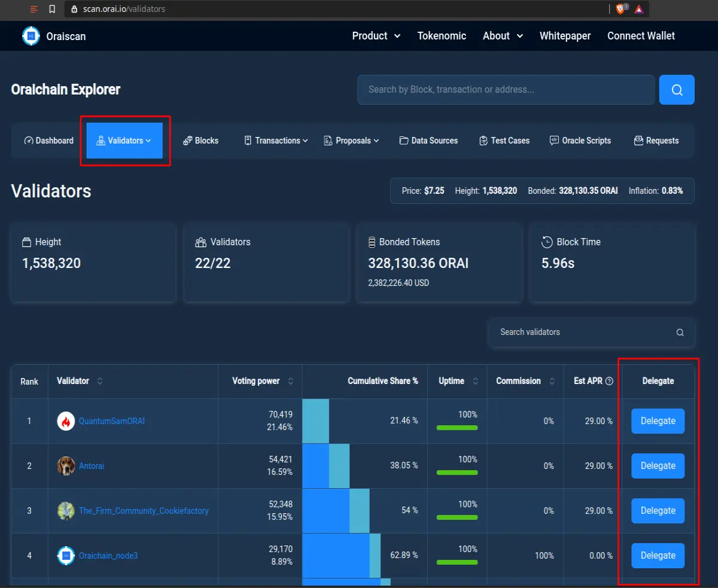The width and height of the screenshot is (718, 588).
Task: Open Antorai validator link
Action: (92, 466)
